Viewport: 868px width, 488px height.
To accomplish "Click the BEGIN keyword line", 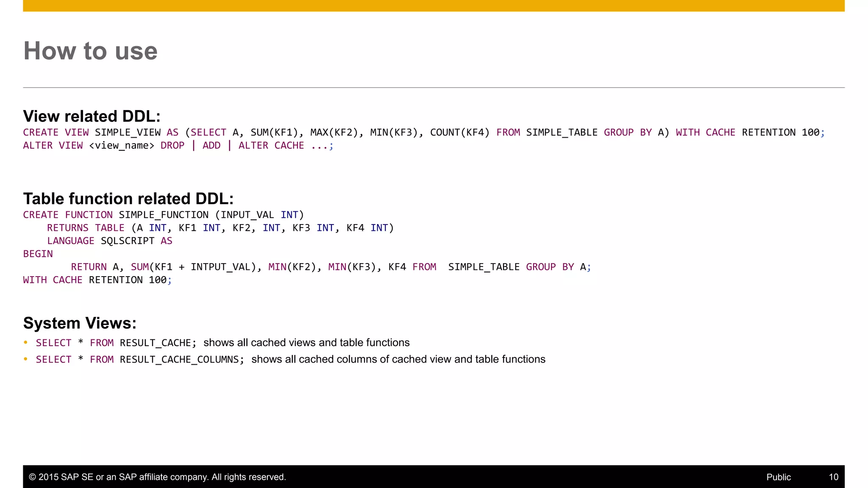I will 38,254.
